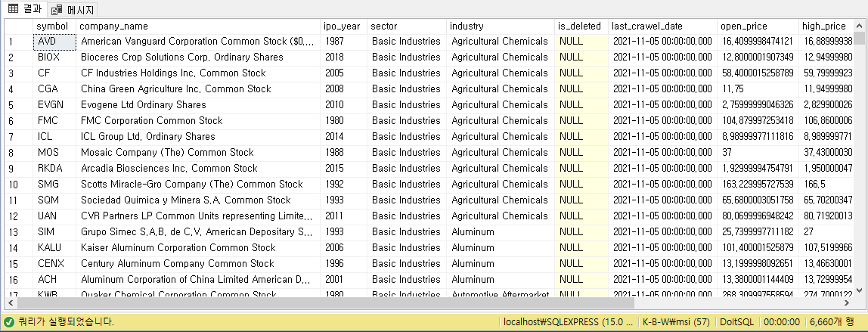Select ICL Group Ltd company name

click(198, 137)
